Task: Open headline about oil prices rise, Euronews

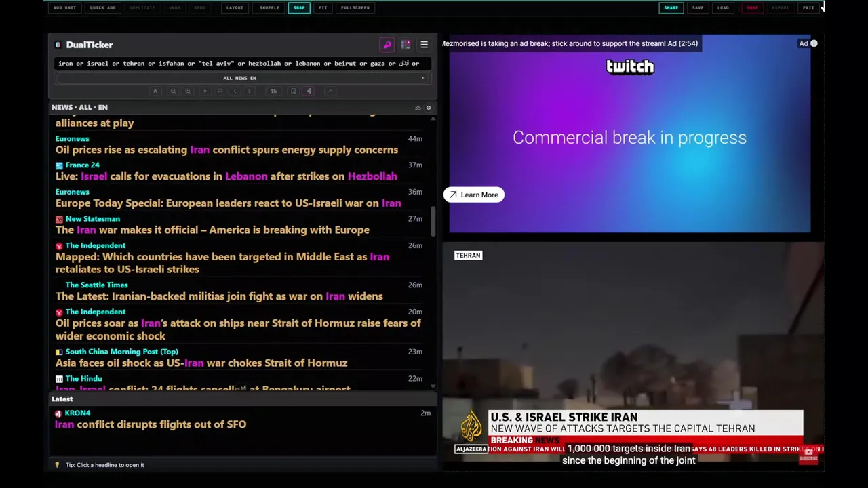Action: 226,150
